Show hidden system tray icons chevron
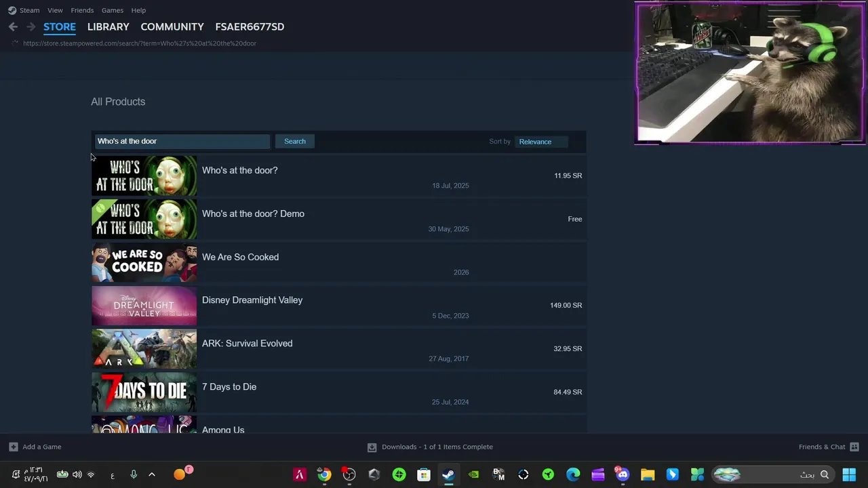868x488 pixels. click(x=152, y=474)
